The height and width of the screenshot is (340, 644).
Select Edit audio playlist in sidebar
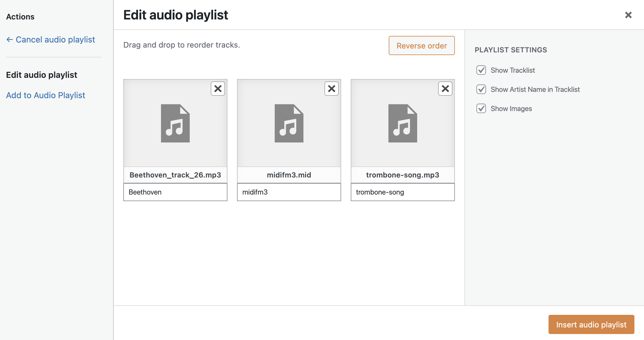42,75
